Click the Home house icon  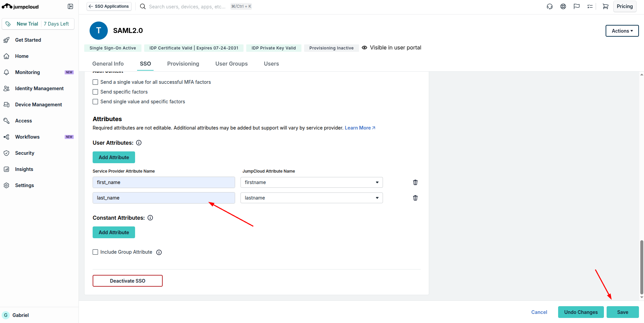[6, 56]
